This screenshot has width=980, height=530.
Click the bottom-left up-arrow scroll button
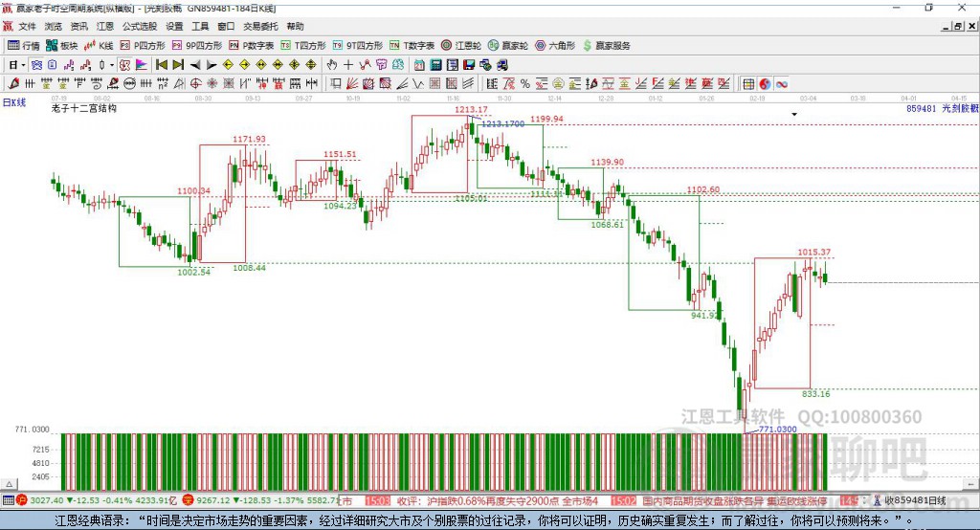pos(9,484)
